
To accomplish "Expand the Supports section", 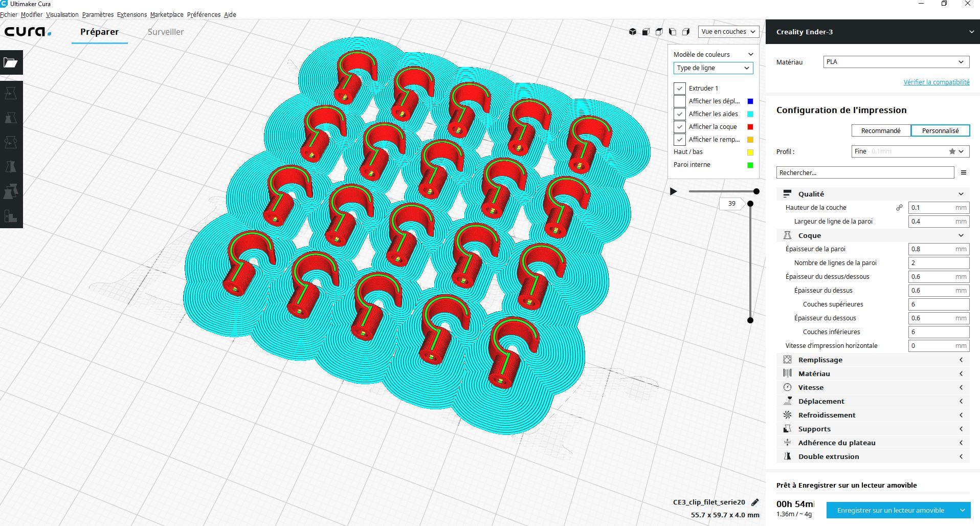I will (x=961, y=429).
